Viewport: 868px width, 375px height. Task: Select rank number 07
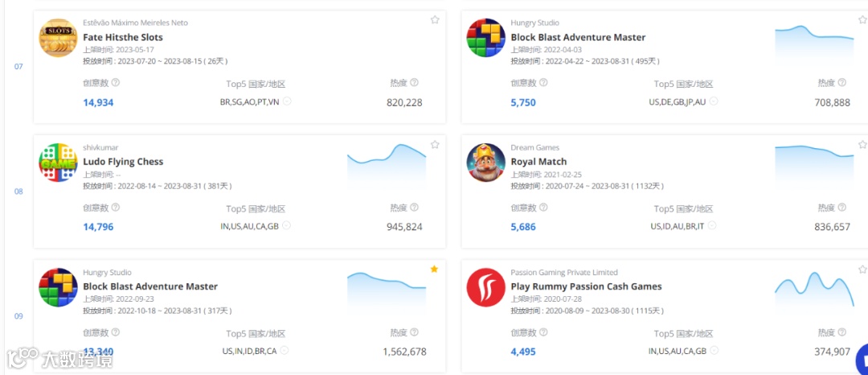pos(18,67)
